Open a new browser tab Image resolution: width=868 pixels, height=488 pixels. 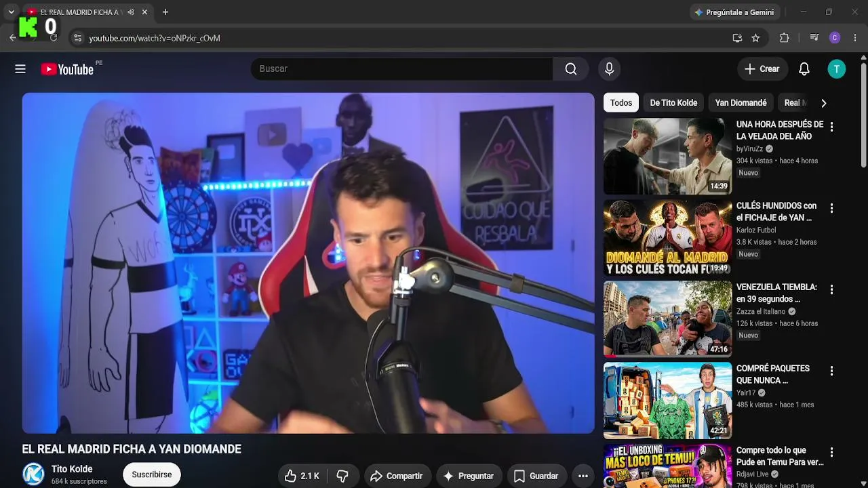tap(165, 12)
